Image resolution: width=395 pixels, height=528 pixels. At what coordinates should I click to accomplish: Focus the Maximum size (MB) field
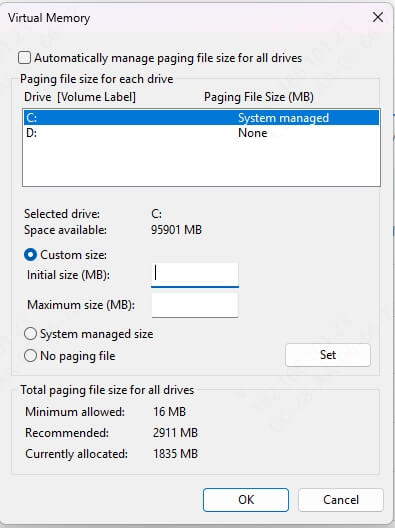pos(195,305)
